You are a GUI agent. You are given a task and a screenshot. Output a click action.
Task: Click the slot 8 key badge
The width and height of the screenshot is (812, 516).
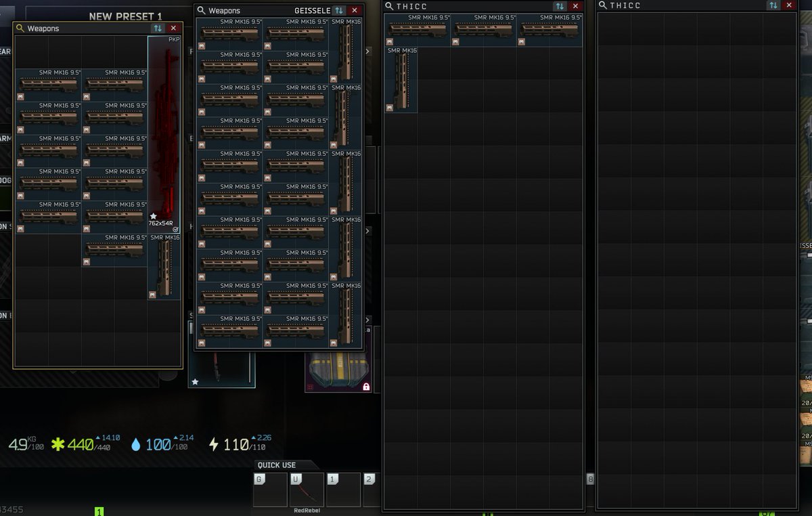[590, 479]
